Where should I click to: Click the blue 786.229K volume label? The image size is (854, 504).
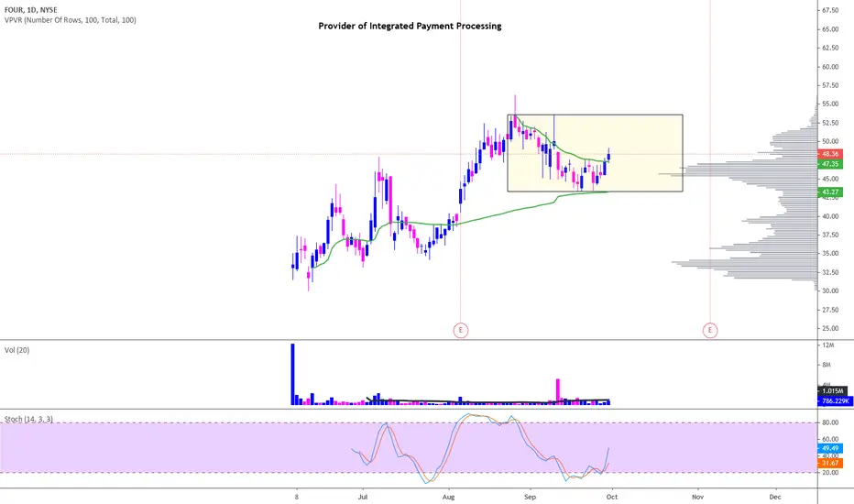[x=834, y=400]
